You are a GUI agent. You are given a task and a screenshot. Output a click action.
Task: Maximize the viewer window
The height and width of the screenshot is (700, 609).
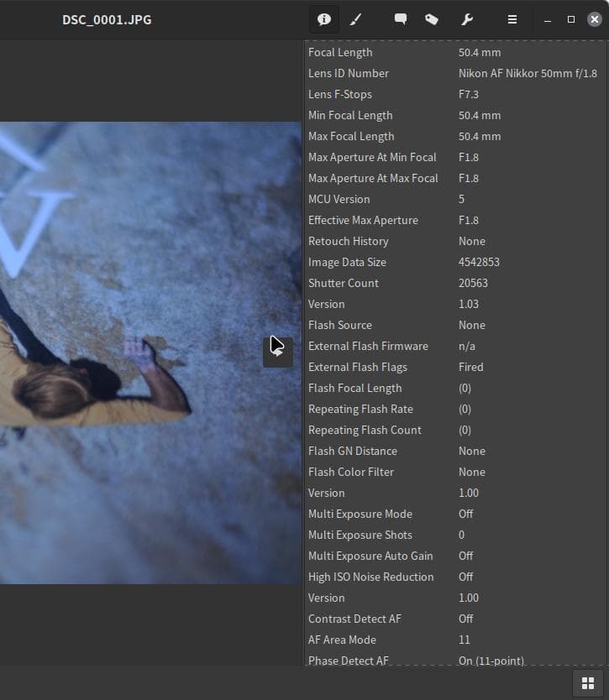[571, 19]
